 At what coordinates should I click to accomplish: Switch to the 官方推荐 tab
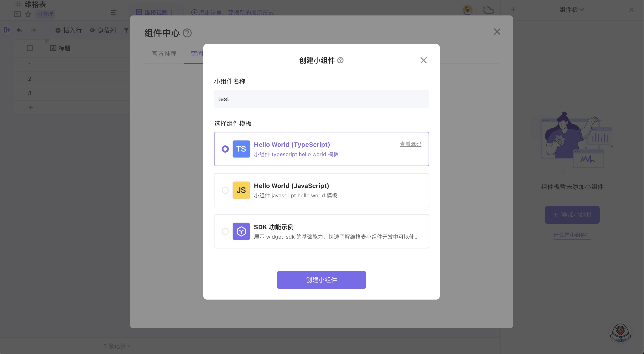coord(164,54)
